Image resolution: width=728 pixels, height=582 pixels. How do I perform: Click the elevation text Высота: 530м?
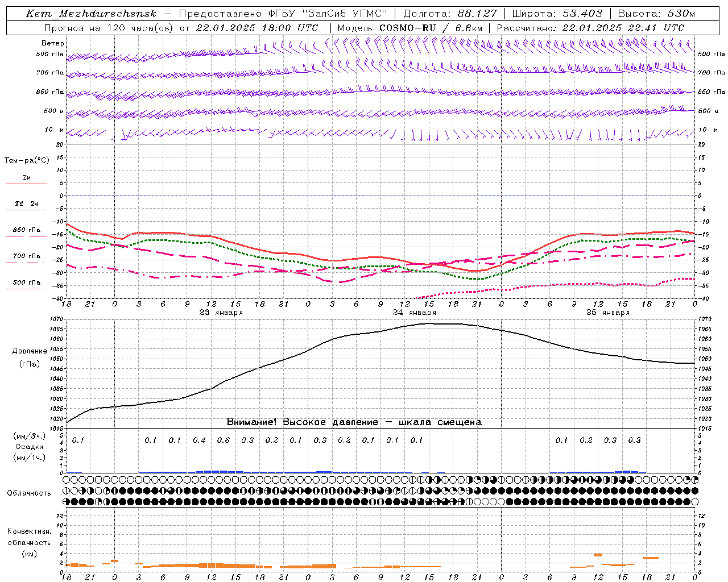656,14
